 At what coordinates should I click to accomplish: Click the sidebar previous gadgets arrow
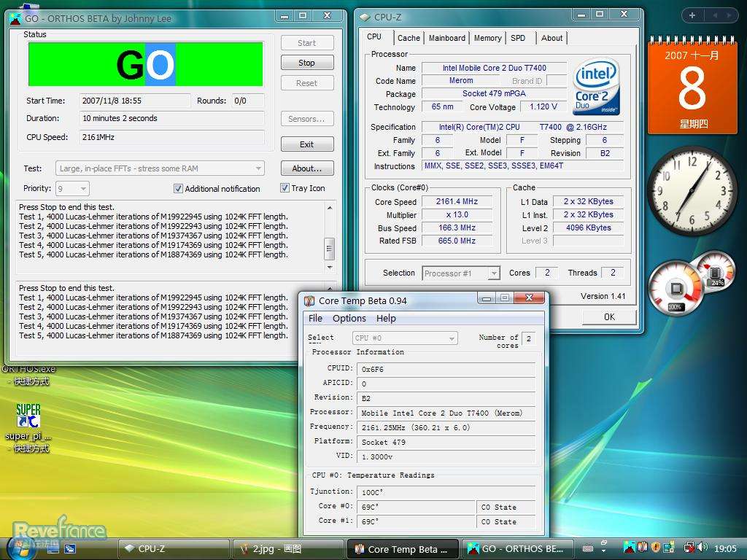(715, 15)
